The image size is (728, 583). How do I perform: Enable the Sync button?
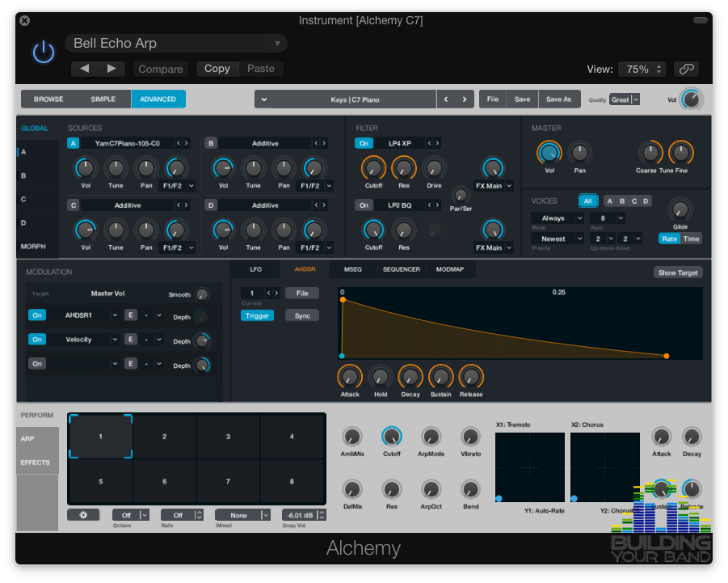click(302, 315)
